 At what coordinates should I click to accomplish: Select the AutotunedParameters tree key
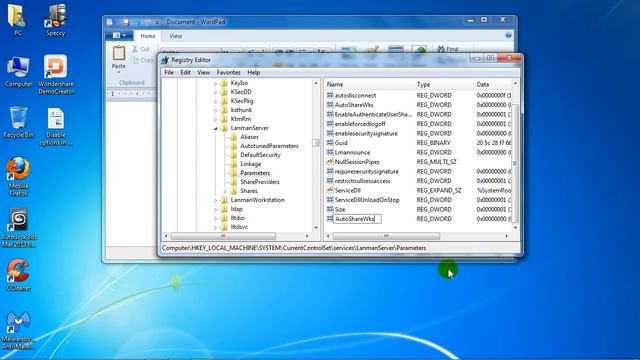(x=269, y=146)
